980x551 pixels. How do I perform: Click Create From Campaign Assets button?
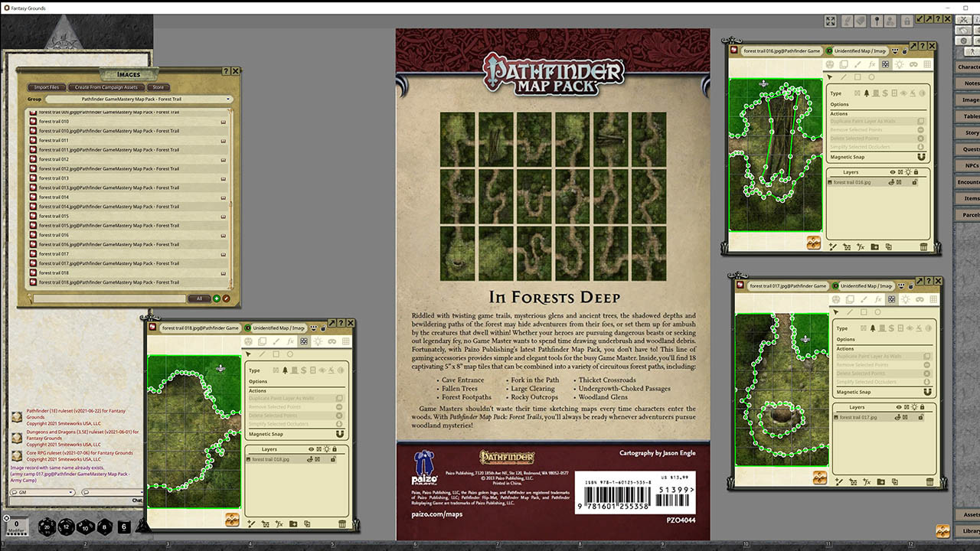point(106,87)
